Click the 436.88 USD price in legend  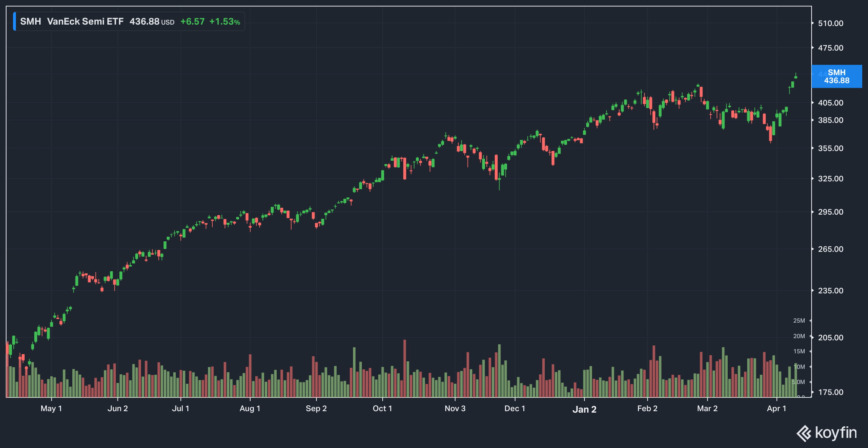(152, 22)
